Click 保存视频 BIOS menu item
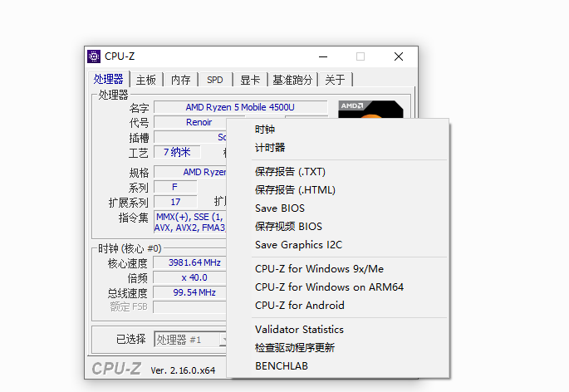Screen dimensions: 569x392 point(338,226)
